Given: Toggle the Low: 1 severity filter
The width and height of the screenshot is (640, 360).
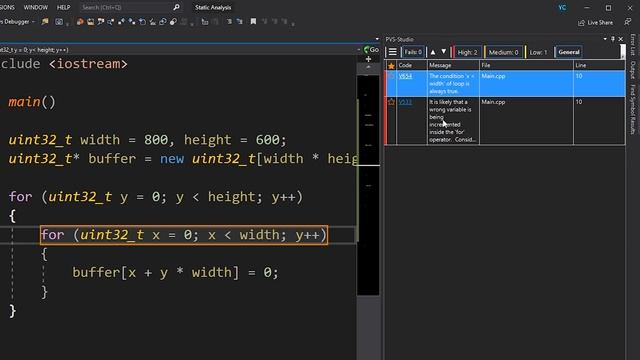Looking at the screenshot, I should [x=538, y=52].
